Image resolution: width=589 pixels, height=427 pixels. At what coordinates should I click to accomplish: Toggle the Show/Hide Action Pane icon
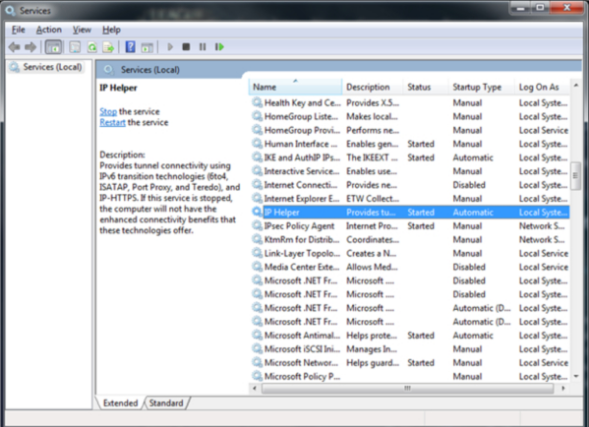pyautogui.click(x=147, y=47)
